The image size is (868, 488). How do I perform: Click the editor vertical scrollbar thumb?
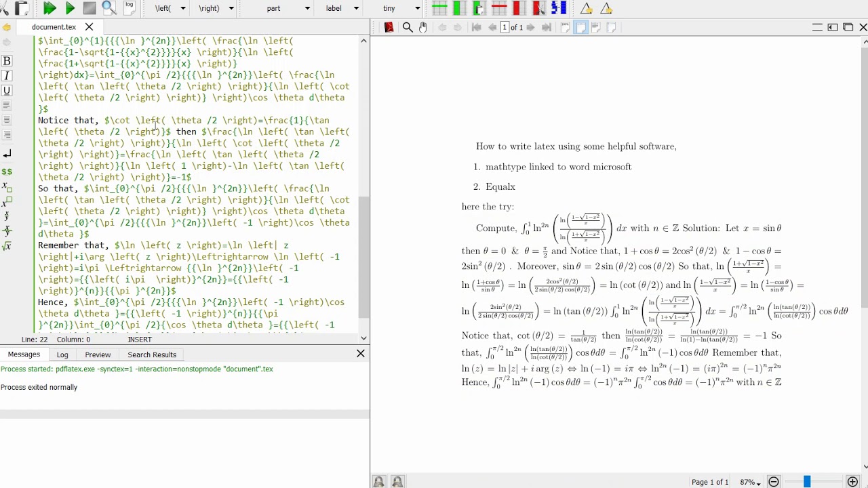pyautogui.click(x=363, y=258)
